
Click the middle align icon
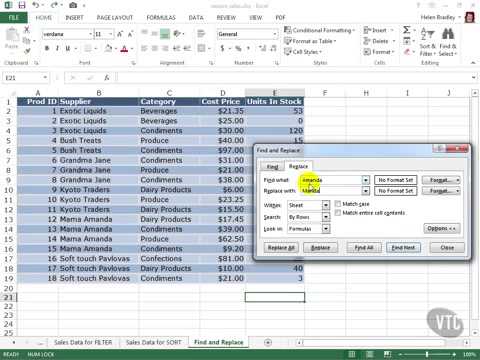[155, 34]
